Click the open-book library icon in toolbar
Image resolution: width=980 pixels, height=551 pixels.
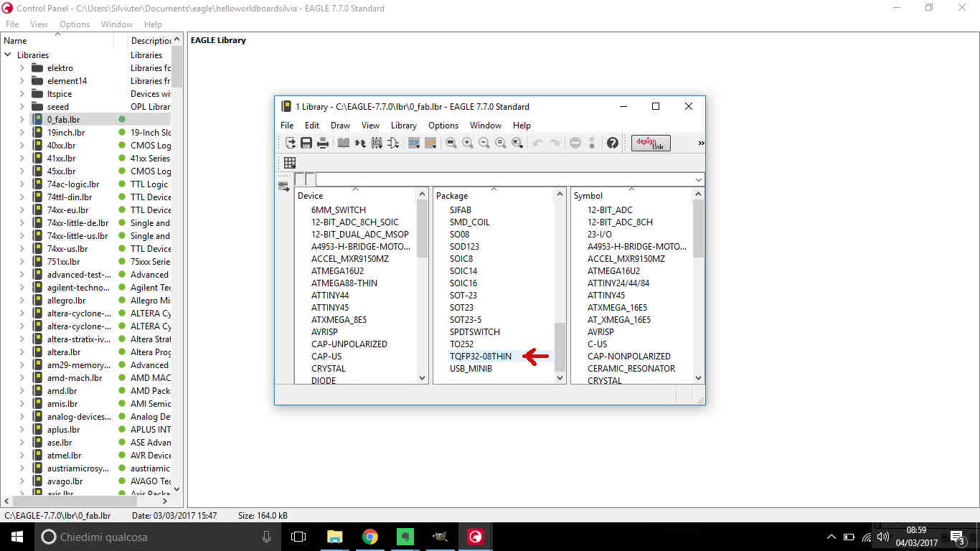(344, 143)
